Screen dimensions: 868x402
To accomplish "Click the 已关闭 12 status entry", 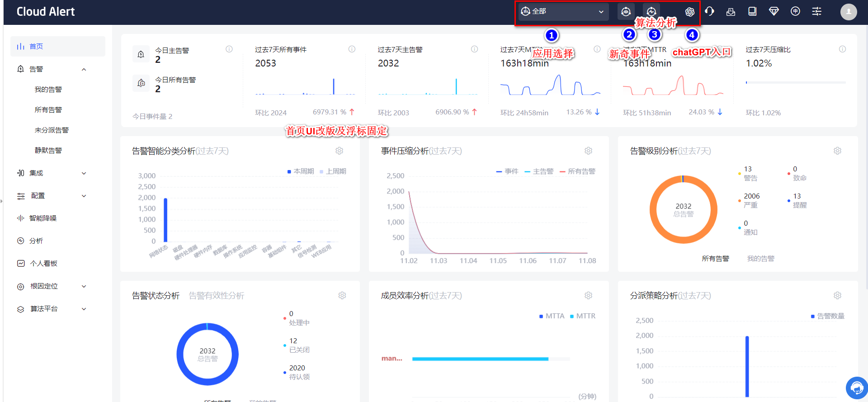I will pos(297,345).
